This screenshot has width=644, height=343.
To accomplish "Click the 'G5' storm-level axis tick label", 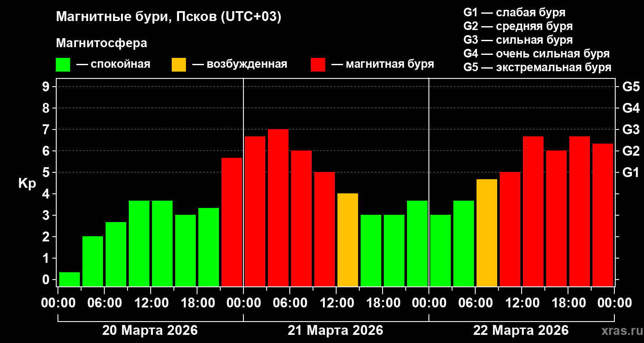I will [x=631, y=87].
